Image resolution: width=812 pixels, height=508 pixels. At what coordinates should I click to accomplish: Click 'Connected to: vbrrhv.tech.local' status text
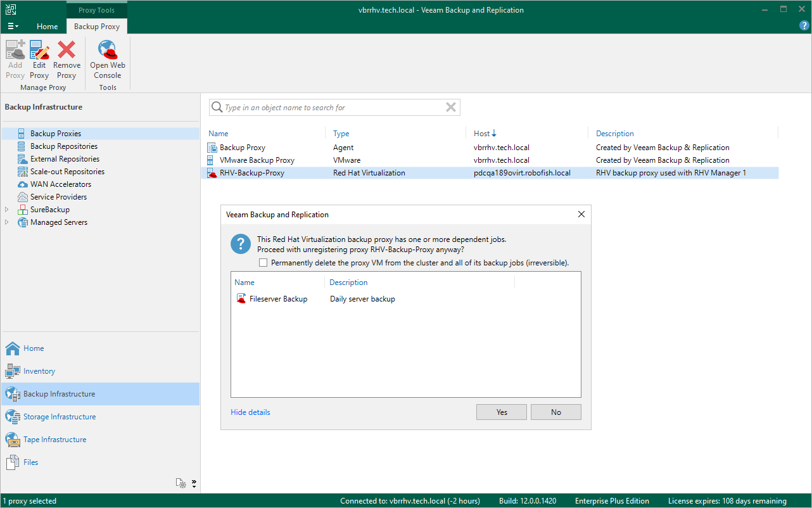(410, 501)
